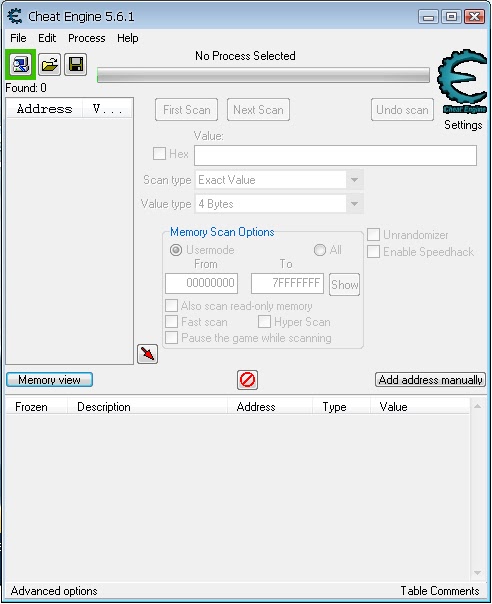Click the Value column header in cheat table
The height and width of the screenshot is (604, 492).
[420, 407]
